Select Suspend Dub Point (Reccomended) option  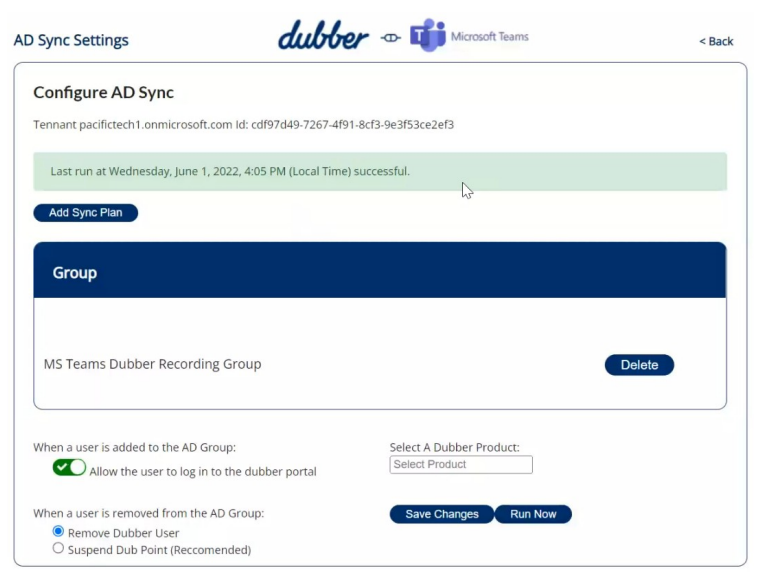[58, 548]
